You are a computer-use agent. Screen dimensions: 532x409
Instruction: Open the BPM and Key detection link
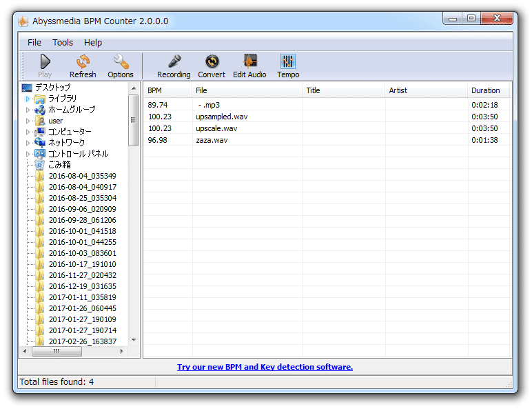click(265, 367)
